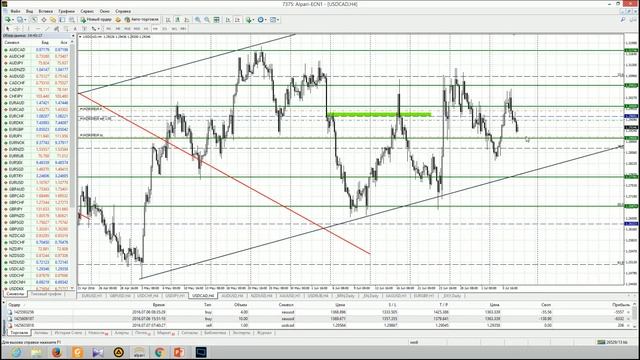The image size is (640, 360).
Task: Click the New chart toolbar icon
Action: coord(7,20)
